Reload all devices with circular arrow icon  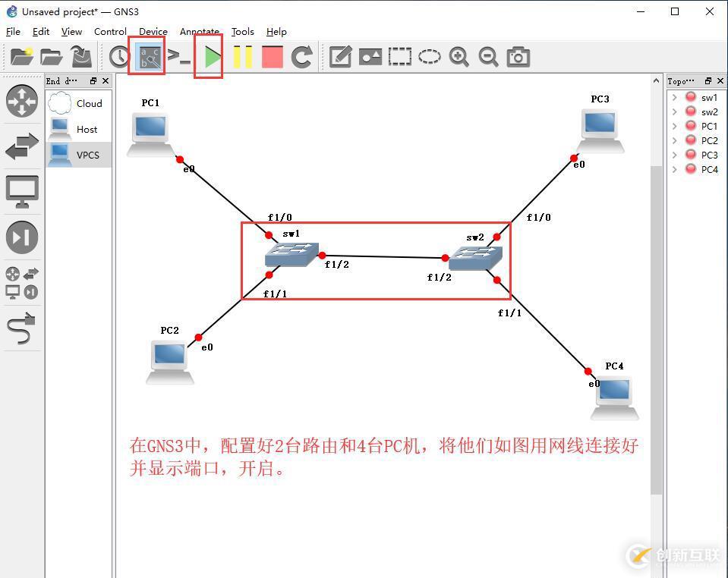pyautogui.click(x=302, y=56)
